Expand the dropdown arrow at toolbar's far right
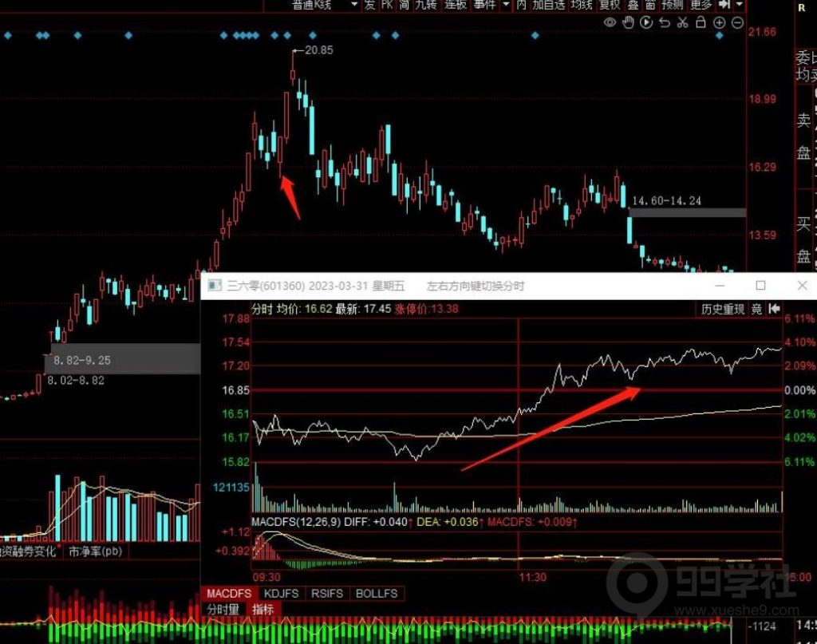 tap(738, 5)
